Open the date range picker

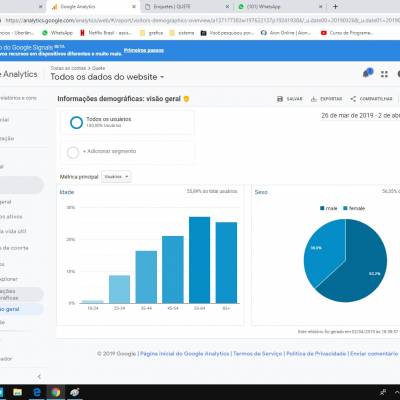[360, 116]
